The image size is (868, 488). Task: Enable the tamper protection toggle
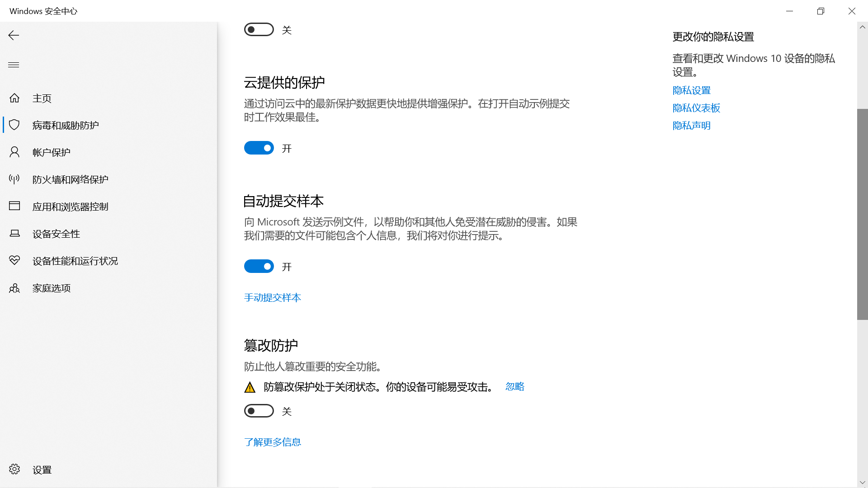click(x=259, y=411)
